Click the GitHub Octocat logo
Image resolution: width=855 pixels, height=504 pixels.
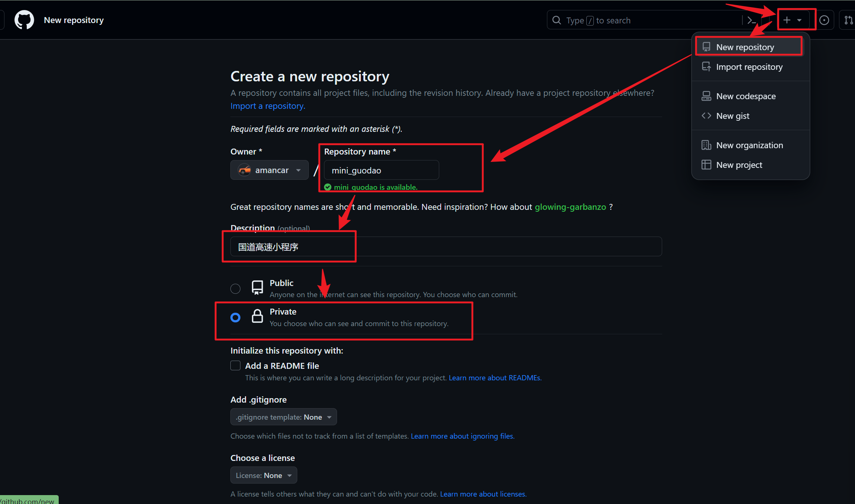[x=24, y=20]
